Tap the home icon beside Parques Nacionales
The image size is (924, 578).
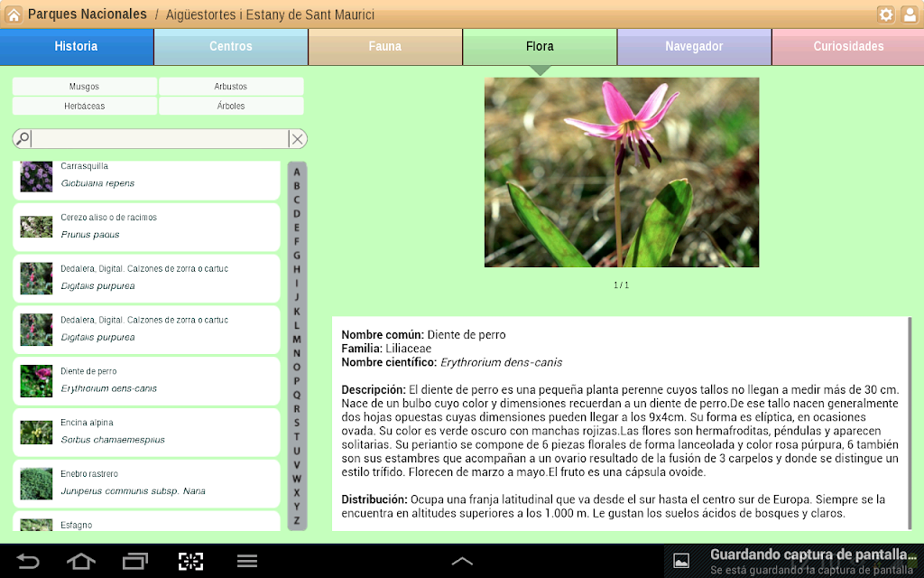[x=13, y=14]
